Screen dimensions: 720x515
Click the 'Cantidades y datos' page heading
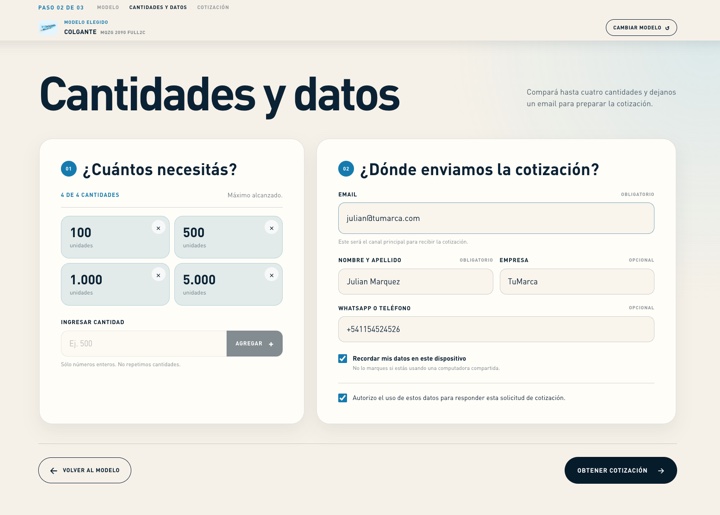(219, 95)
